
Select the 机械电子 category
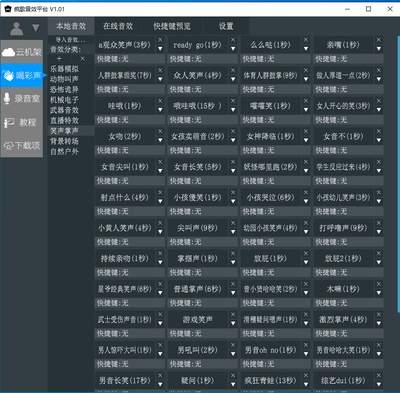tap(64, 100)
